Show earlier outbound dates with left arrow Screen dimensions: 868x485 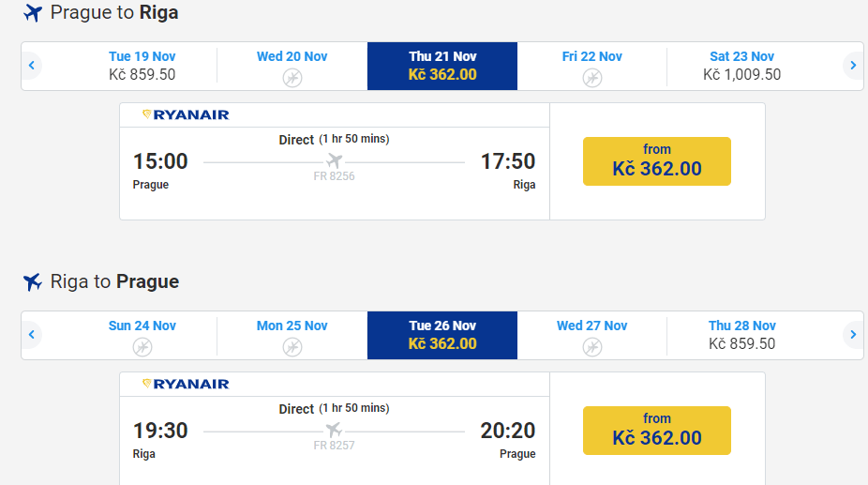tap(32, 66)
